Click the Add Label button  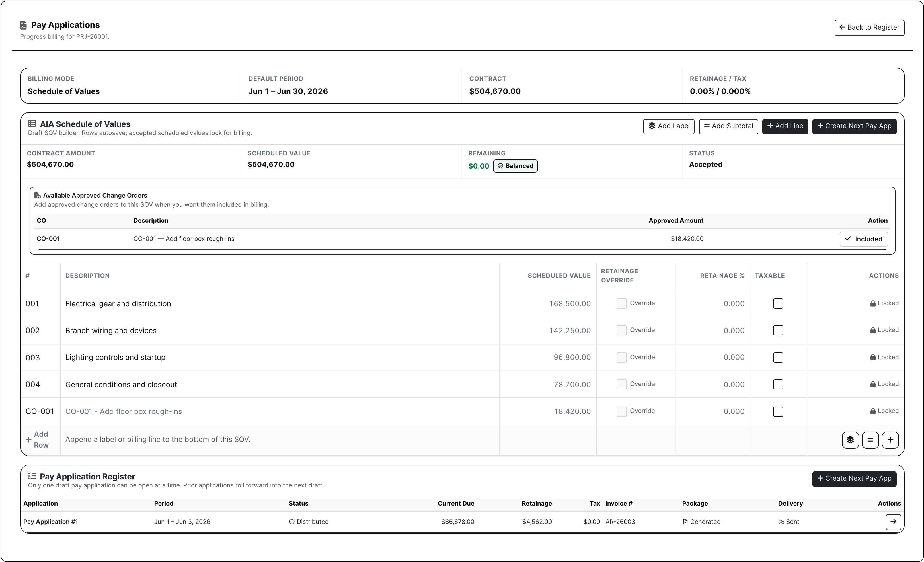tap(669, 126)
